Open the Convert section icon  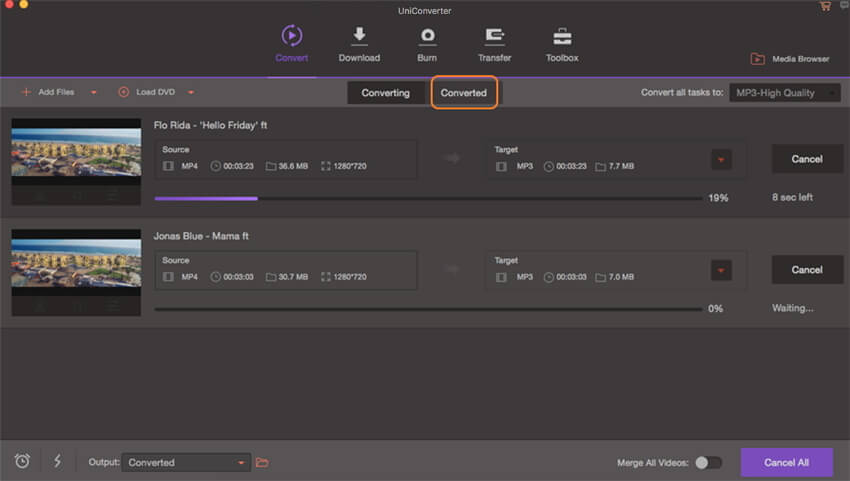click(x=292, y=36)
